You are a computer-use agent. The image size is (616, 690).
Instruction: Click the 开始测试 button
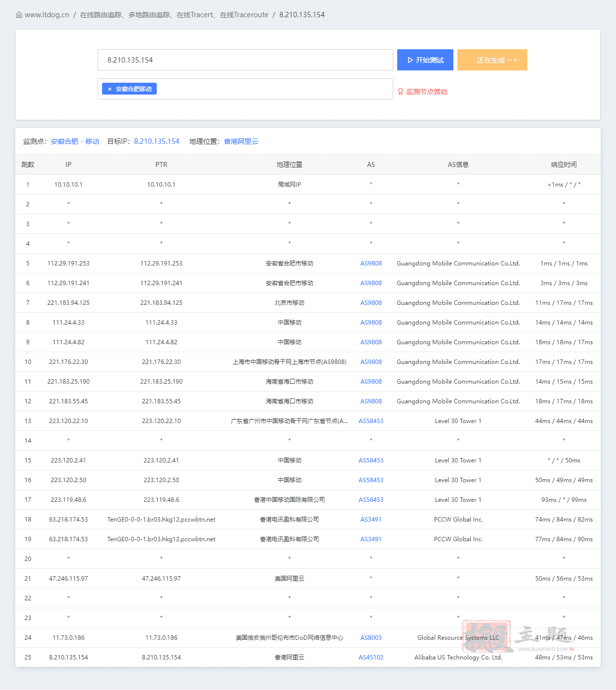[425, 60]
